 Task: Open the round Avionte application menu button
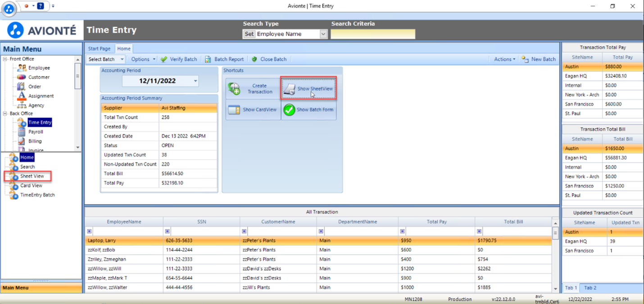tap(9, 8)
